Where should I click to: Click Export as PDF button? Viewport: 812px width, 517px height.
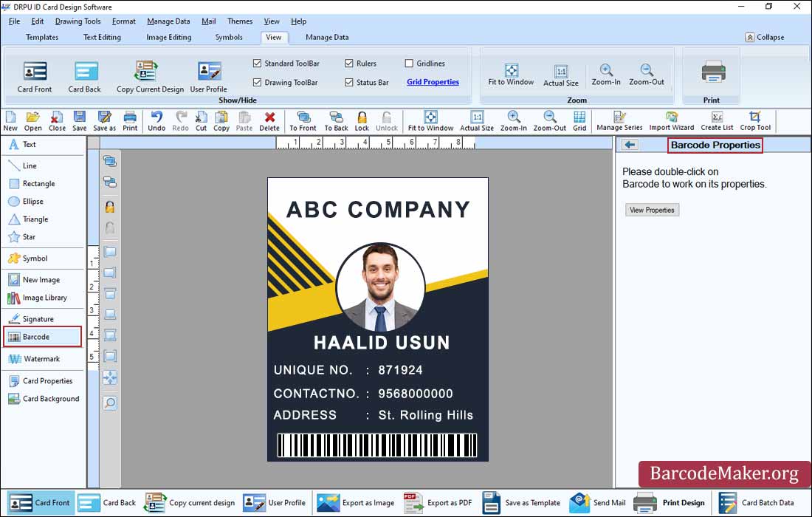click(438, 502)
